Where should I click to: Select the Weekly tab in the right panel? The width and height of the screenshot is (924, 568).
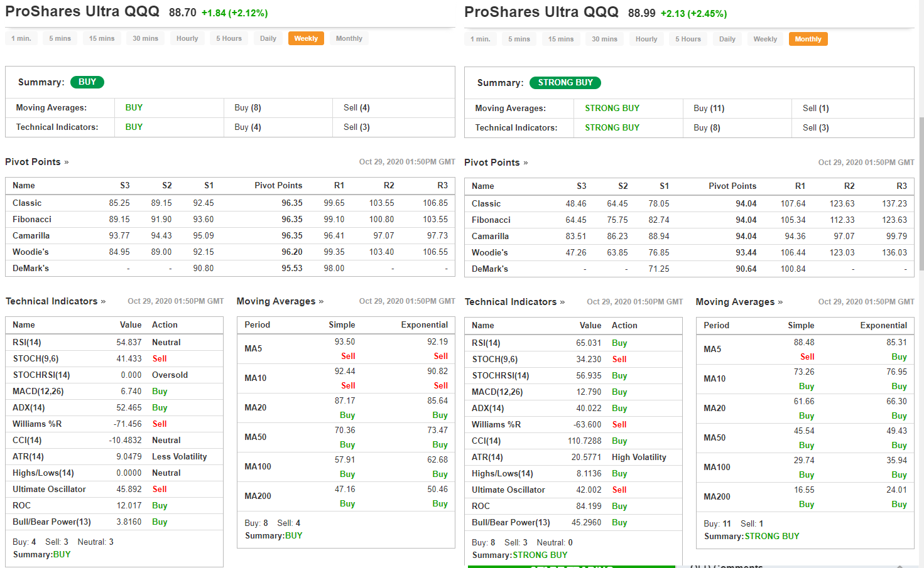tap(765, 39)
